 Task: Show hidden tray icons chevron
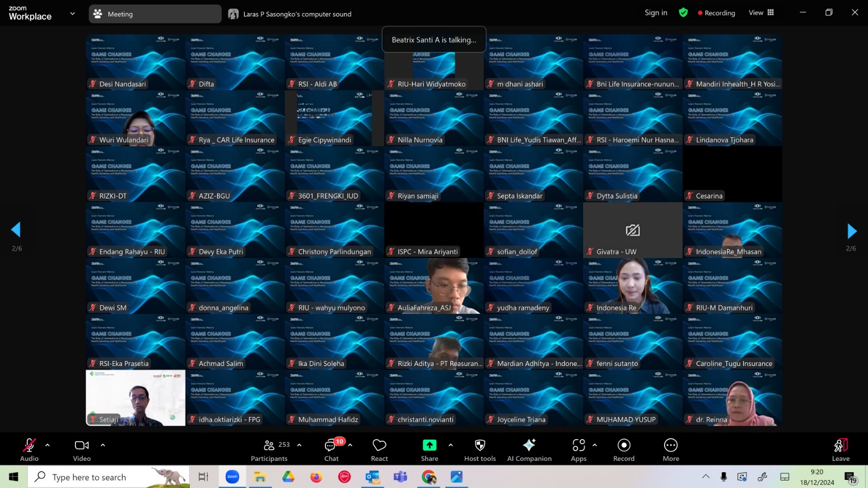(x=706, y=477)
